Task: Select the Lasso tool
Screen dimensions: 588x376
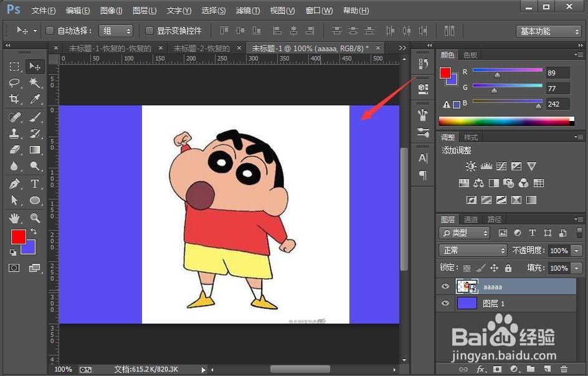Action: (x=14, y=82)
